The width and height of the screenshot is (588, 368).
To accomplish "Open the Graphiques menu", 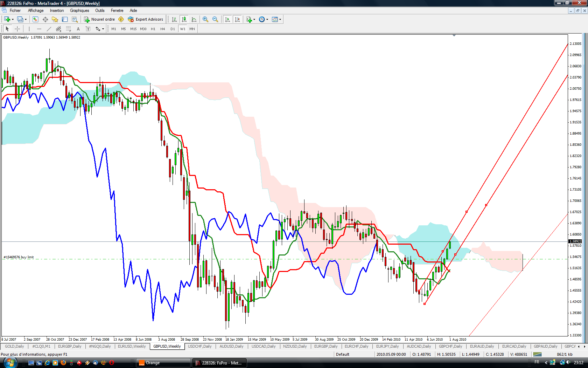I will [x=79, y=11].
